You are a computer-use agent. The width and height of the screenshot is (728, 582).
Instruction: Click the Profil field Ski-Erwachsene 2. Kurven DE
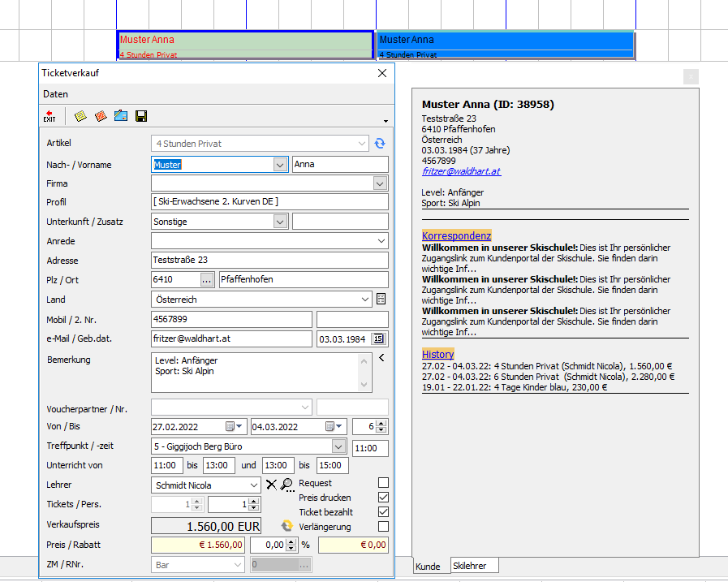click(269, 201)
